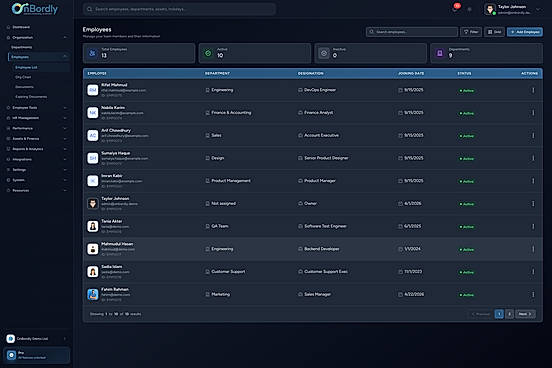This screenshot has width=552, height=368.
Task: Click the Customer Support department cell
Action: [228, 272]
